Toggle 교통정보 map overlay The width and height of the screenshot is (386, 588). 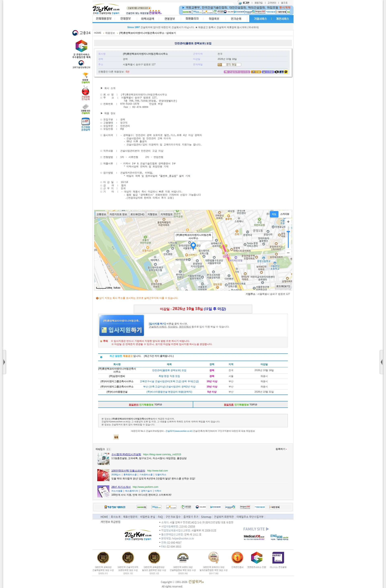[x=101, y=214]
